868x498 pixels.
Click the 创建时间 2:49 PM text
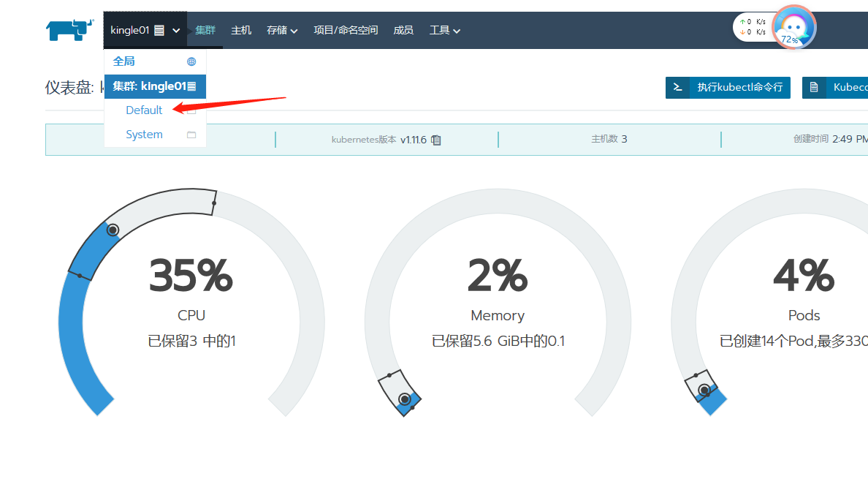click(830, 139)
